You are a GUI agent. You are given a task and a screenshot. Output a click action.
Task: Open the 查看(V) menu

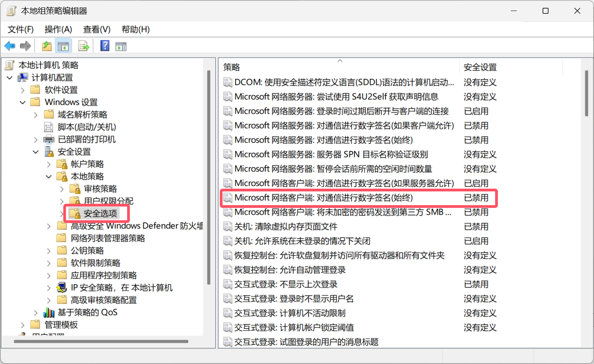coord(97,29)
